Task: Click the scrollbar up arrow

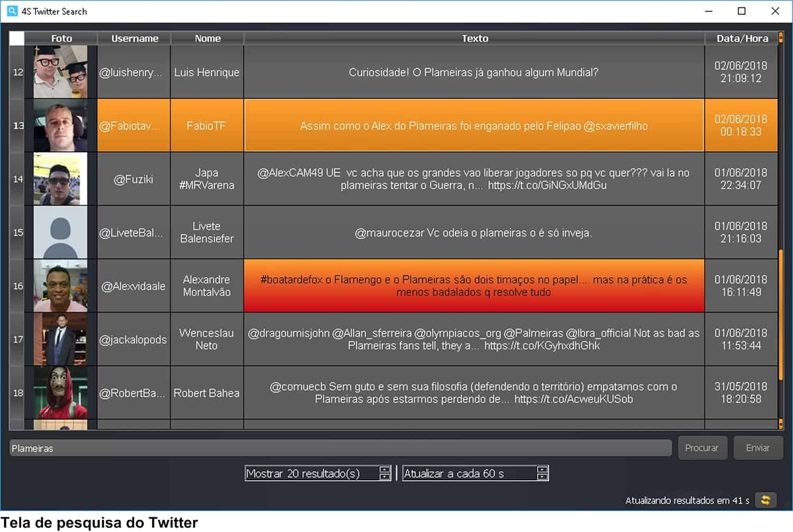Action: pos(781,38)
